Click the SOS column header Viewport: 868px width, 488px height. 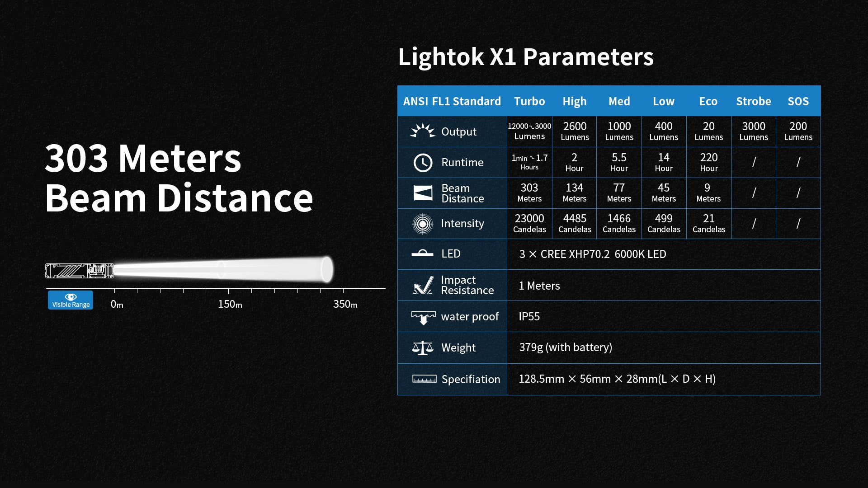[798, 101]
